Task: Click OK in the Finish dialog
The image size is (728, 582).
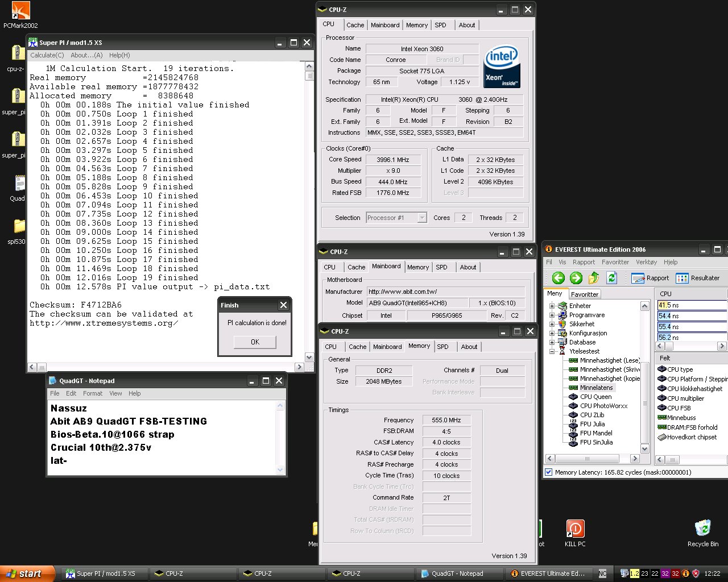Action: [x=255, y=342]
